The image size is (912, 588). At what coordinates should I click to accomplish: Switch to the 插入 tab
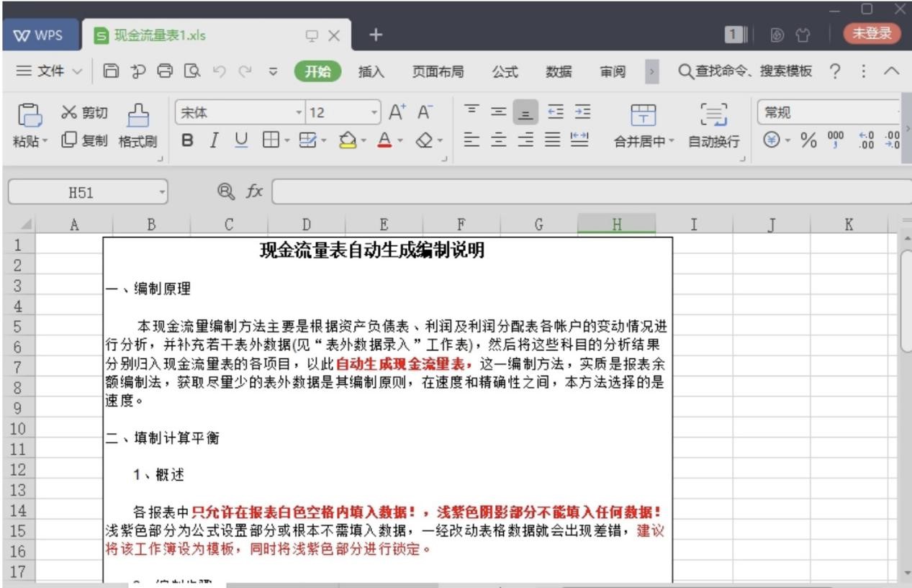tap(371, 72)
